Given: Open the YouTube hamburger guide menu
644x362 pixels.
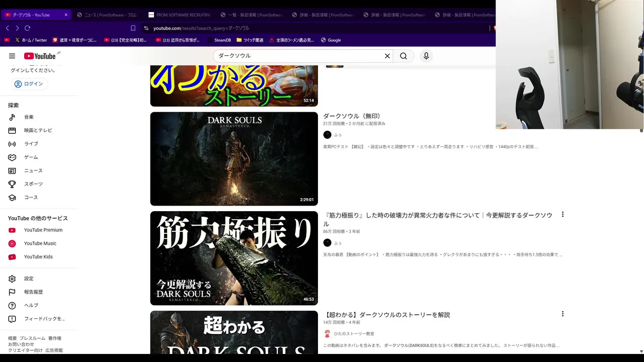Looking at the screenshot, I should (12, 56).
